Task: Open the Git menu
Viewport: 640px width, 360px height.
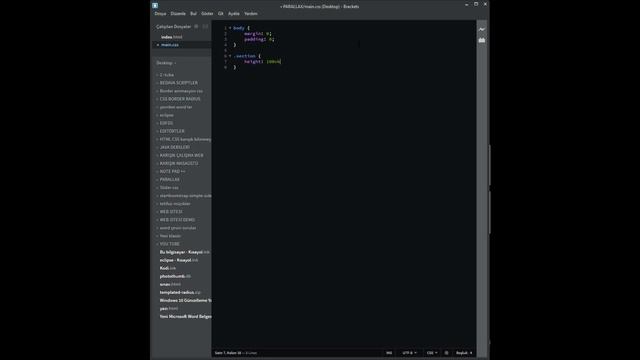Action: 220,13
